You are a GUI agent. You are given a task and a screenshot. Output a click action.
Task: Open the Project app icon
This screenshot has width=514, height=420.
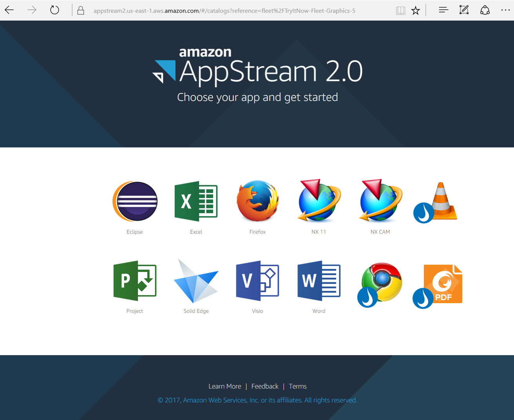tap(135, 281)
